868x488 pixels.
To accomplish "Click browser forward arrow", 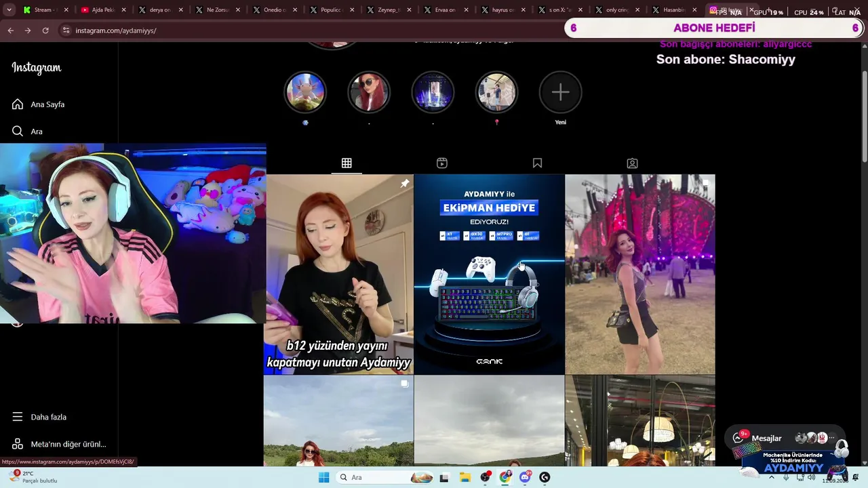I will [x=27, y=30].
